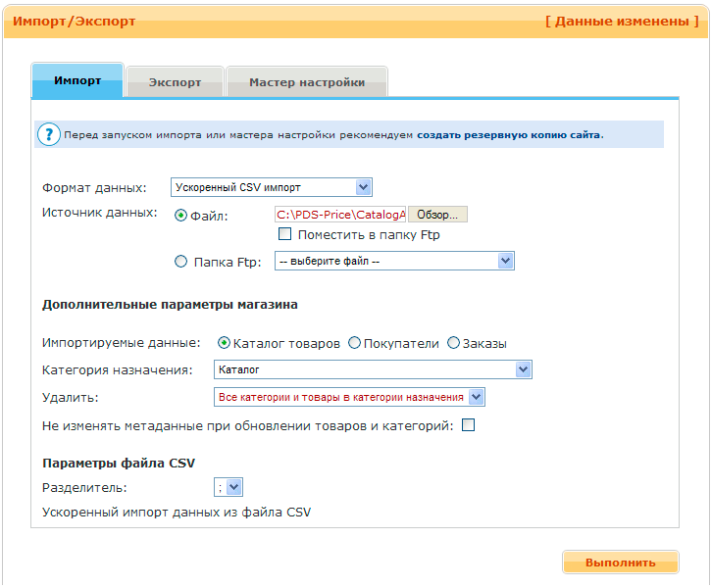Pick the Покупатели radio option
The image size is (711, 588).
coord(354,343)
